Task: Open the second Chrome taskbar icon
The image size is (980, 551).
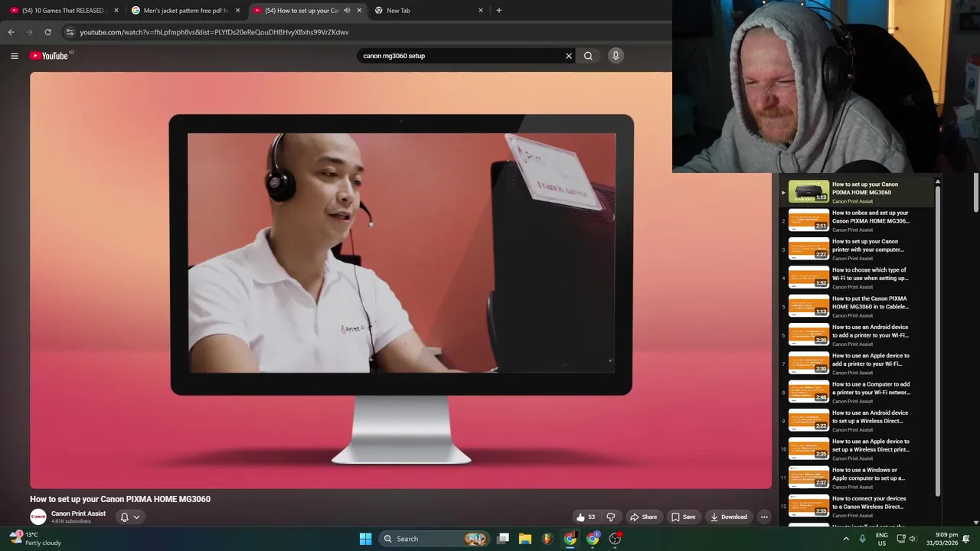Action: pos(593,539)
